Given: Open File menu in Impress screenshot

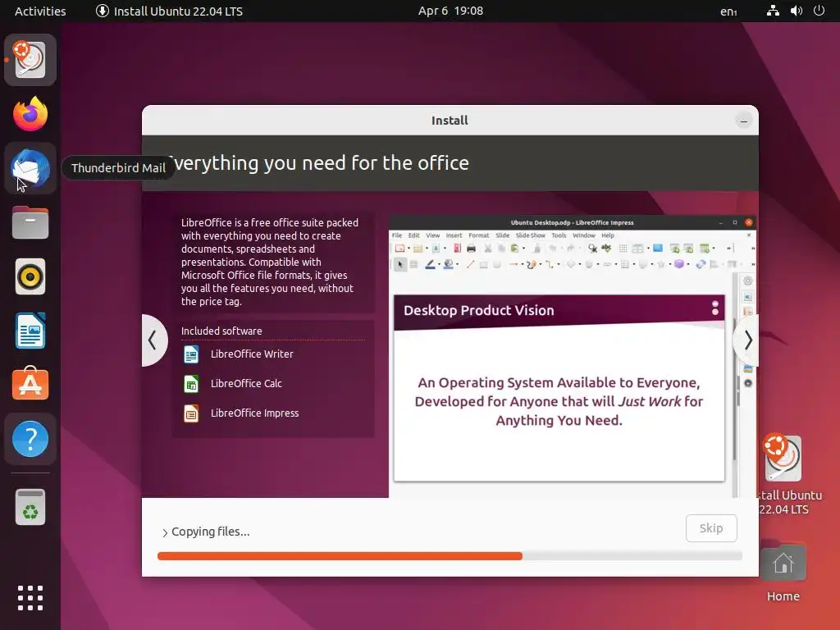Looking at the screenshot, I should (x=397, y=235).
